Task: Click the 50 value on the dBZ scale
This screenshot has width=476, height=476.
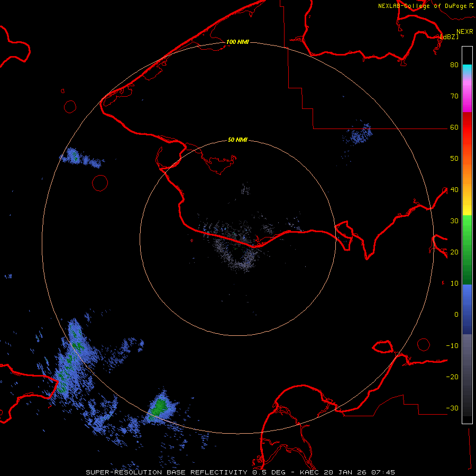Action: pos(454,159)
